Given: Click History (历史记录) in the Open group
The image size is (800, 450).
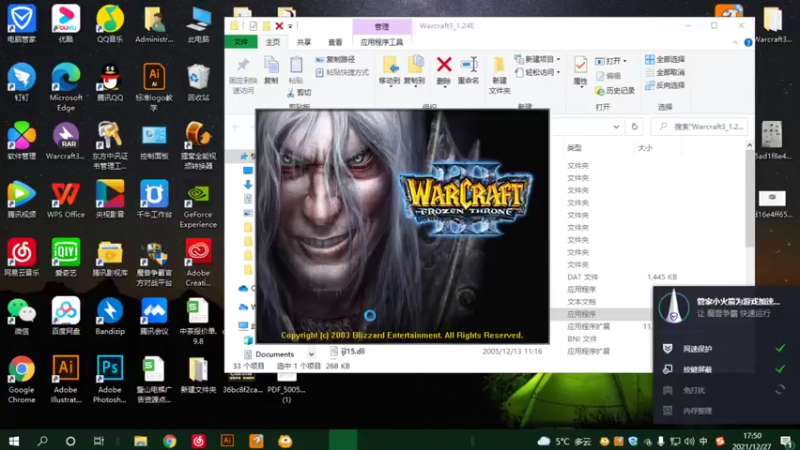Looking at the screenshot, I should pyautogui.click(x=615, y=90).
